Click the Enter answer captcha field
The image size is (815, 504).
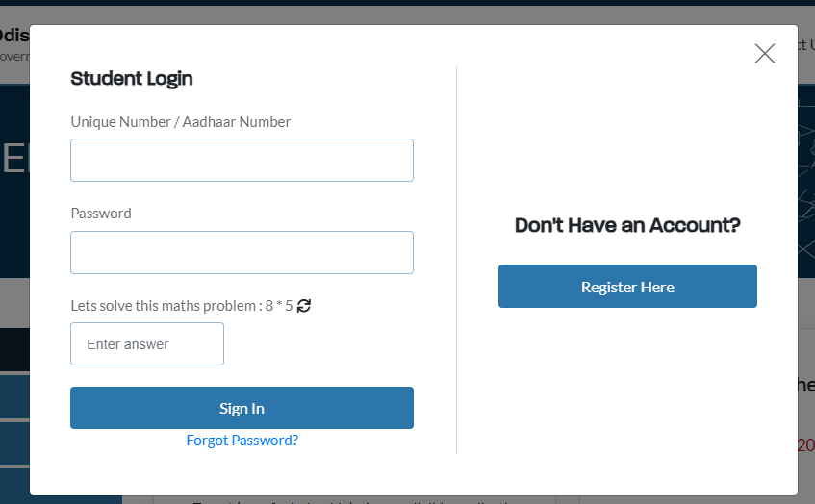tap(147, 343)
